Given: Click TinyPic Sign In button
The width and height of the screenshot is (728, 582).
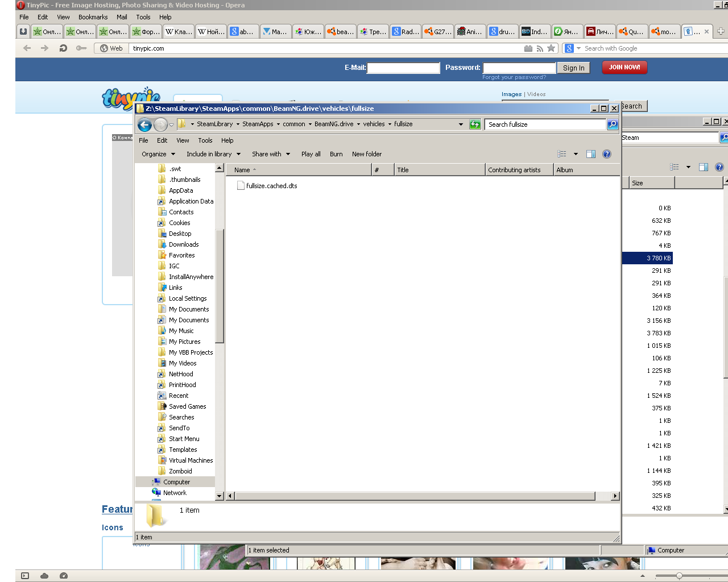Looking at the screenshot, I should coord(574,68).
